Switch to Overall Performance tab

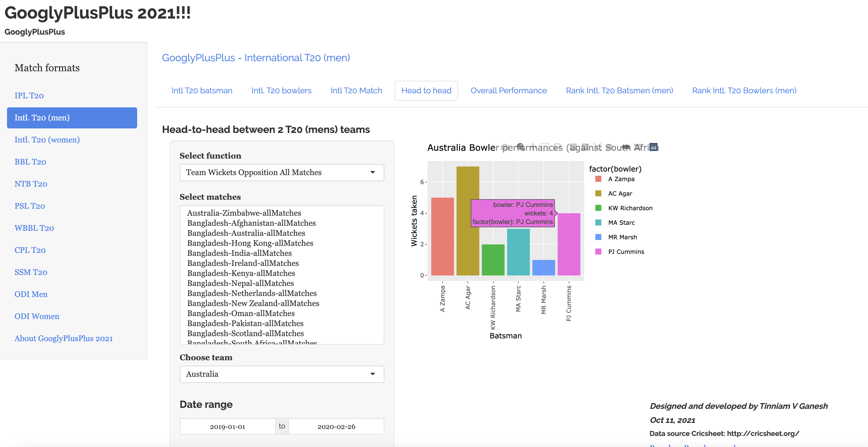pos(508,91)
